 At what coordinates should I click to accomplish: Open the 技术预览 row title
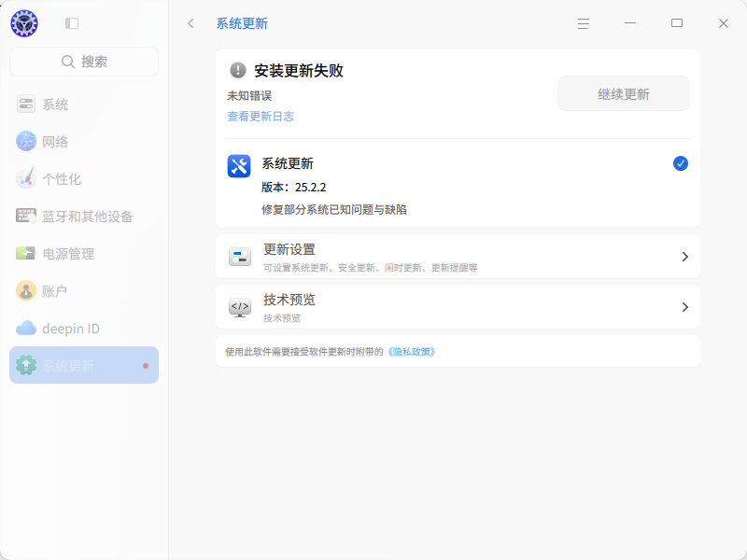point(289,300)
